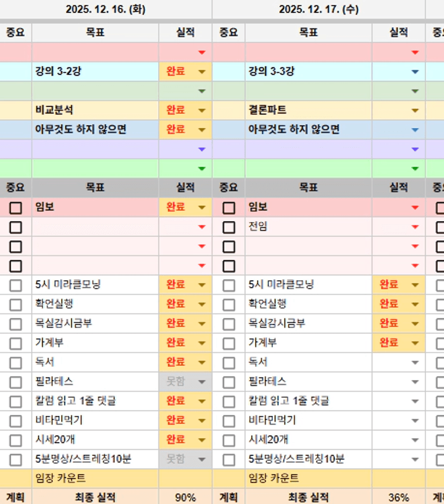The height and width of the screenshot is (504, 444).
Task: Open Dec 16 5분명상/스트레칭10분 못함 dropdown
Action: click(x=202, y=459)
